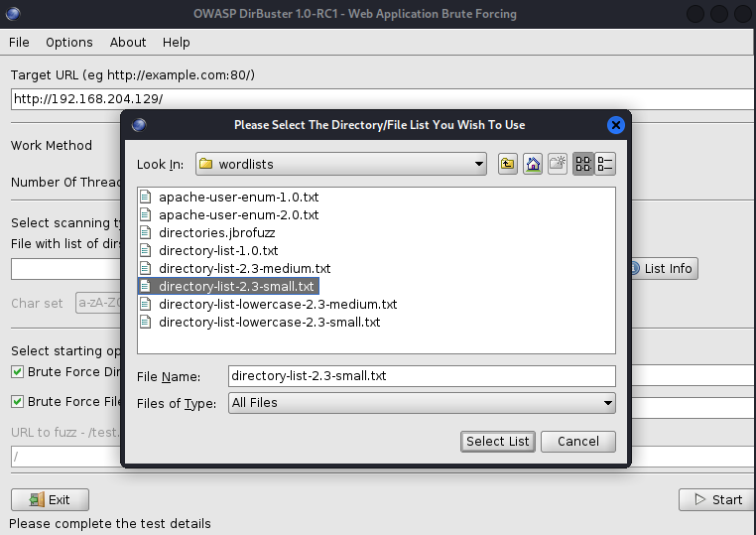
Task: Toggle the Brute Force Dirs checkbox
Action: click(17, 371)
